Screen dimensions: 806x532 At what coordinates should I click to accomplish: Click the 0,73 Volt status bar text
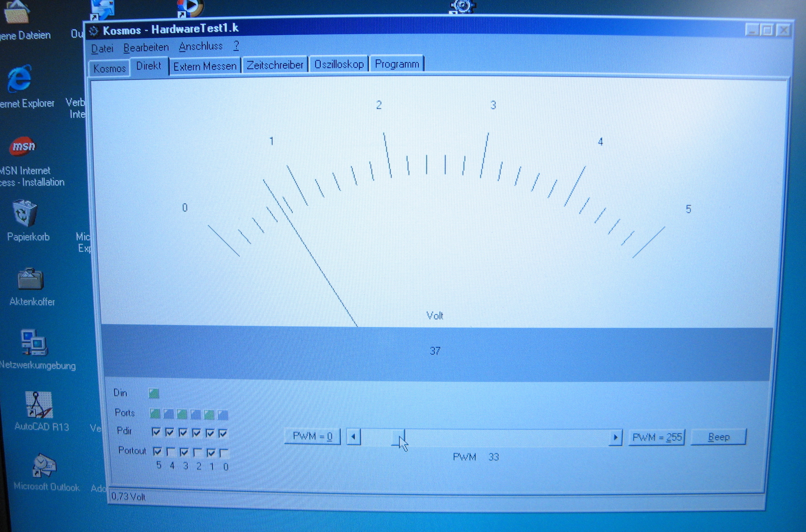pos(128,497)
